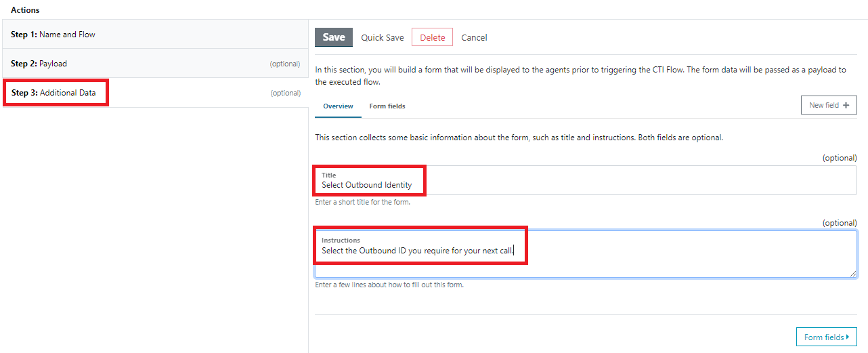Open Step 2: Payload
Viewport: 868px width, 353px height.
(x=154, y=63)
